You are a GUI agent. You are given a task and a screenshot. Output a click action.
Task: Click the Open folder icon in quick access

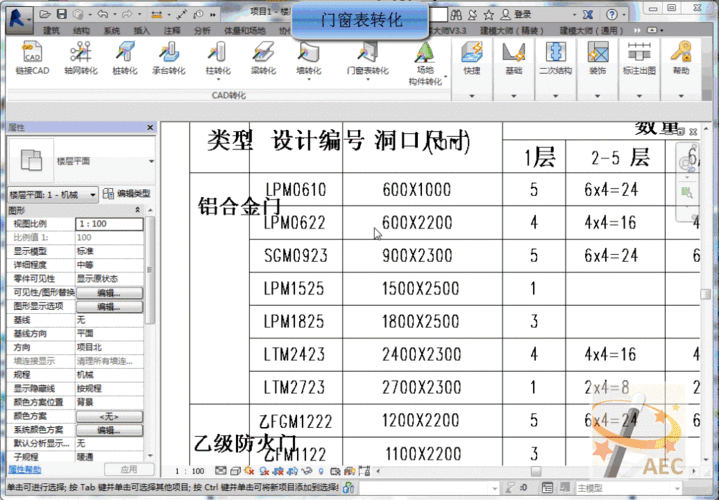point(44,14)
